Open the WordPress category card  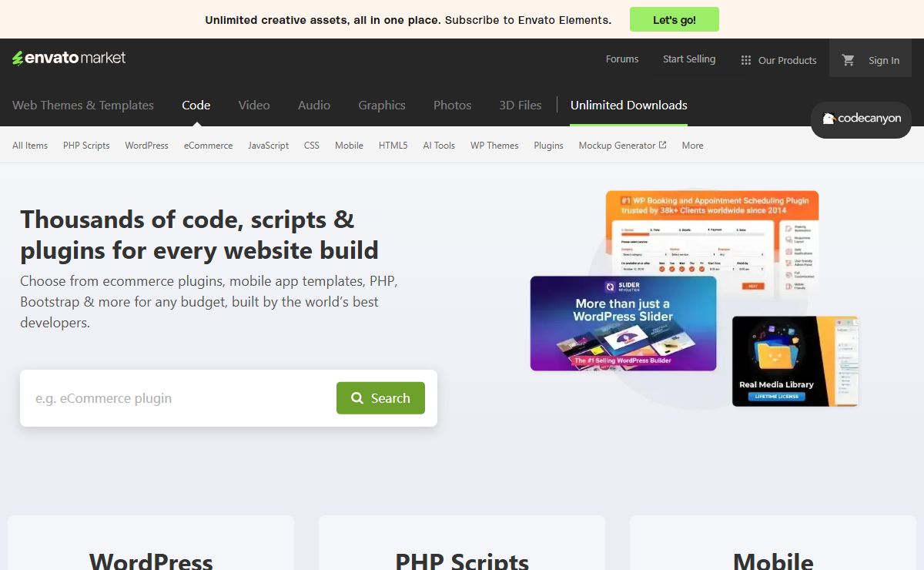pos(151,543)
